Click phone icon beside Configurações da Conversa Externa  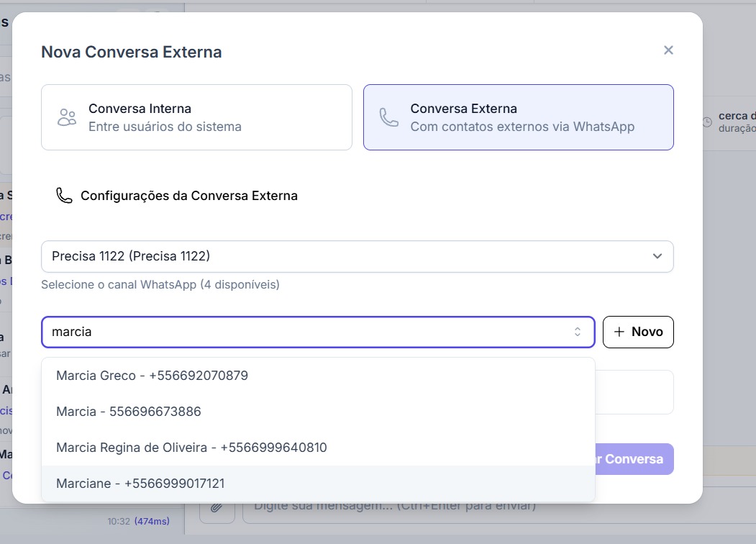point(65,196)
